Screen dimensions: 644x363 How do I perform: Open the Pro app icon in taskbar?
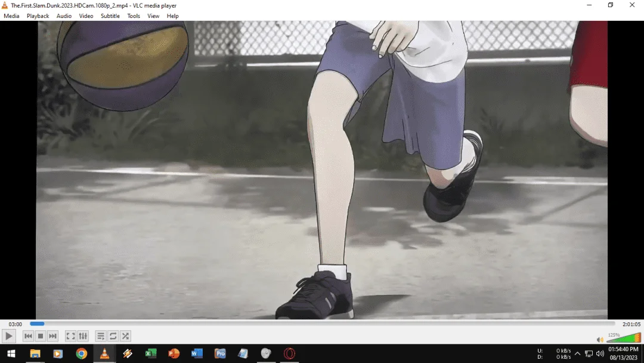(220, 353)
